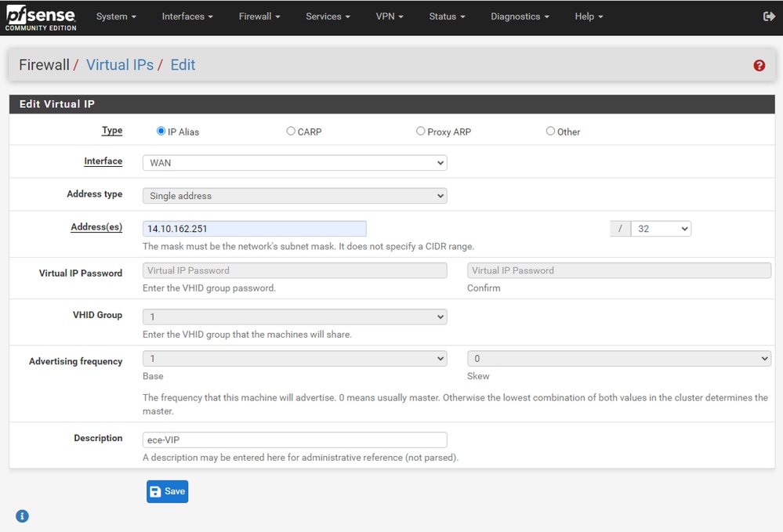Screen dimensions: 783x532
Task: Open the VPN menu
Action: pos(390,16)
